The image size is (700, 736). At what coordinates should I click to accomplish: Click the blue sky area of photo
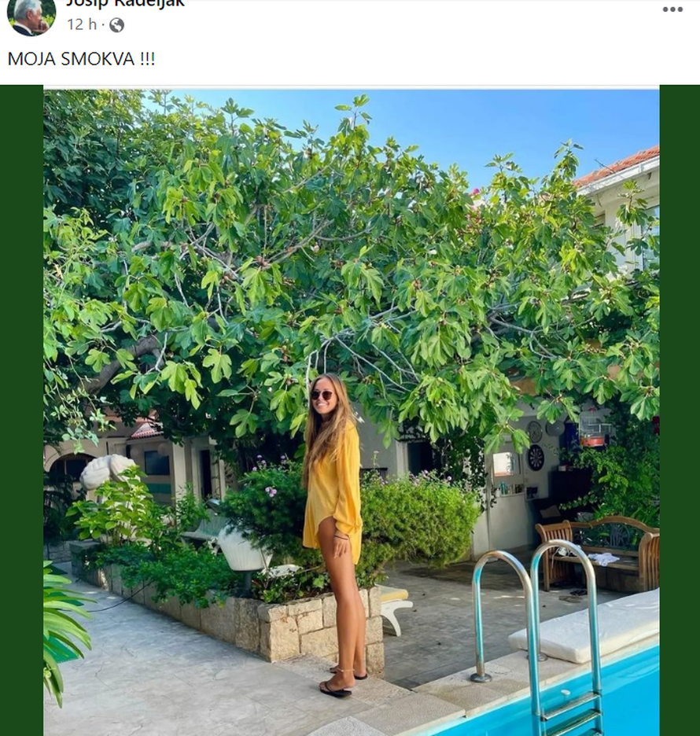point(440,126)
